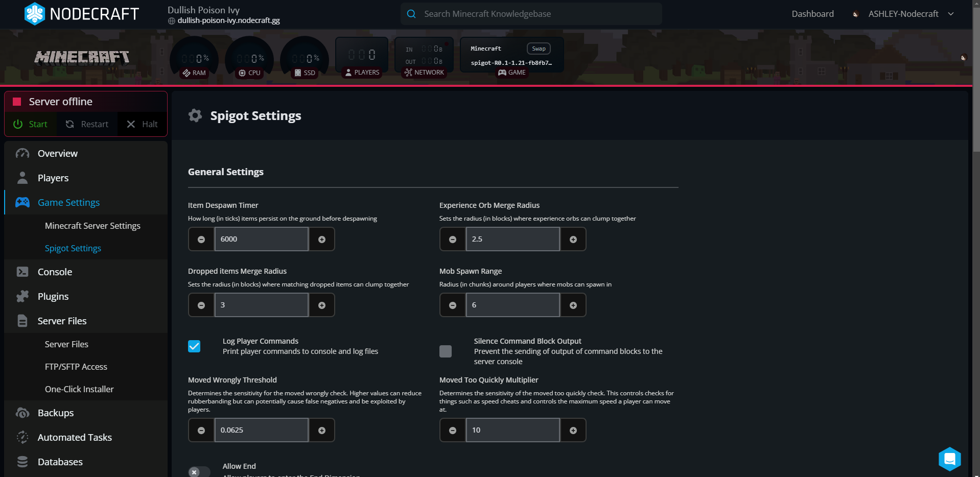980x477 pixels.
Task: Click the user avatar icon beside ASHLEY-Nodecraft
Action: pos(855,14)
